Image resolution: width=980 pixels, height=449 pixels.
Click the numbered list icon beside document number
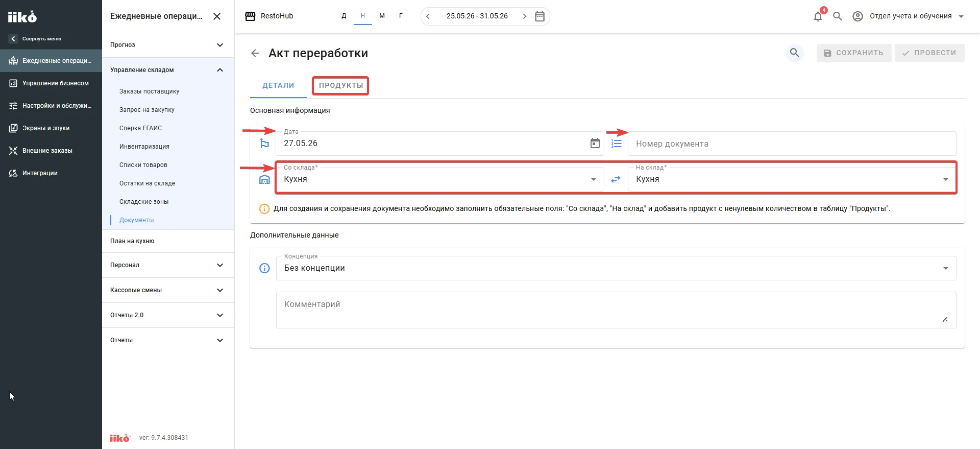[617, 144]
